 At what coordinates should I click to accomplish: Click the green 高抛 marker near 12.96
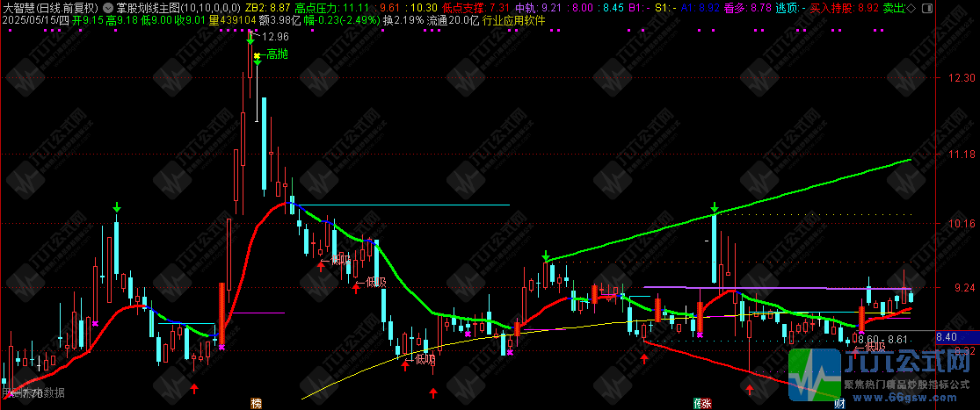277,54
